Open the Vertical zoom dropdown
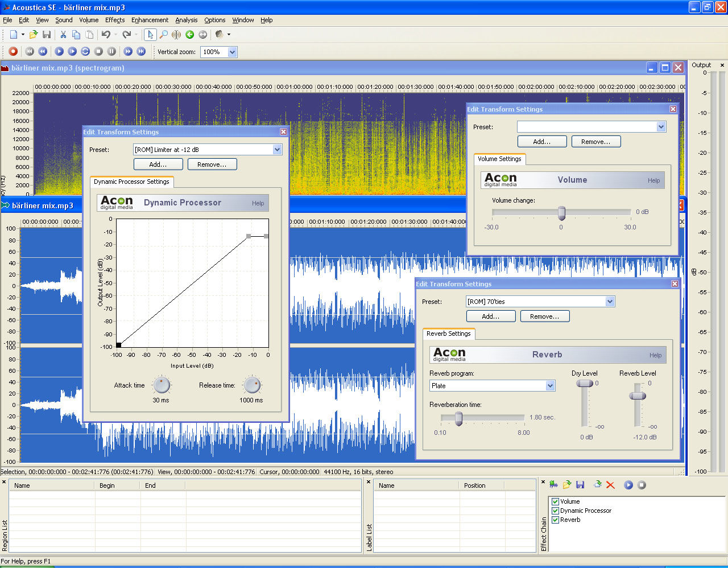Viewport: 728px width, 568px height. [x=232, y=52]
